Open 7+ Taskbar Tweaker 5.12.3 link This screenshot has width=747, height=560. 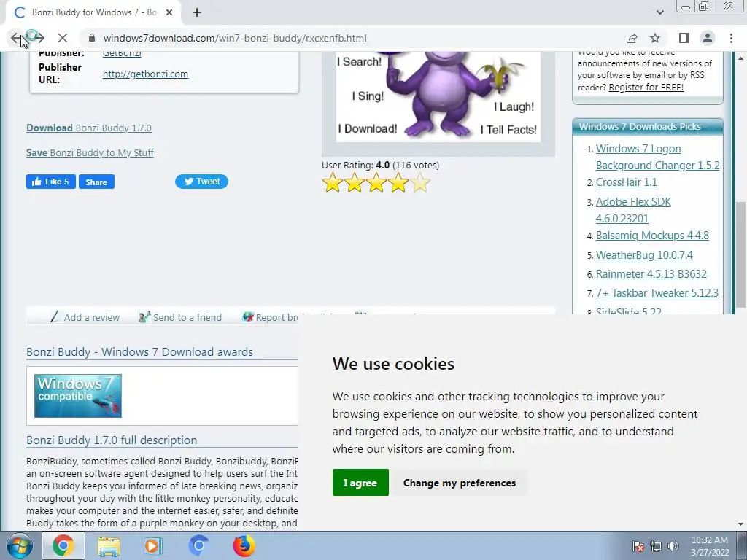(x=657, y=293)
